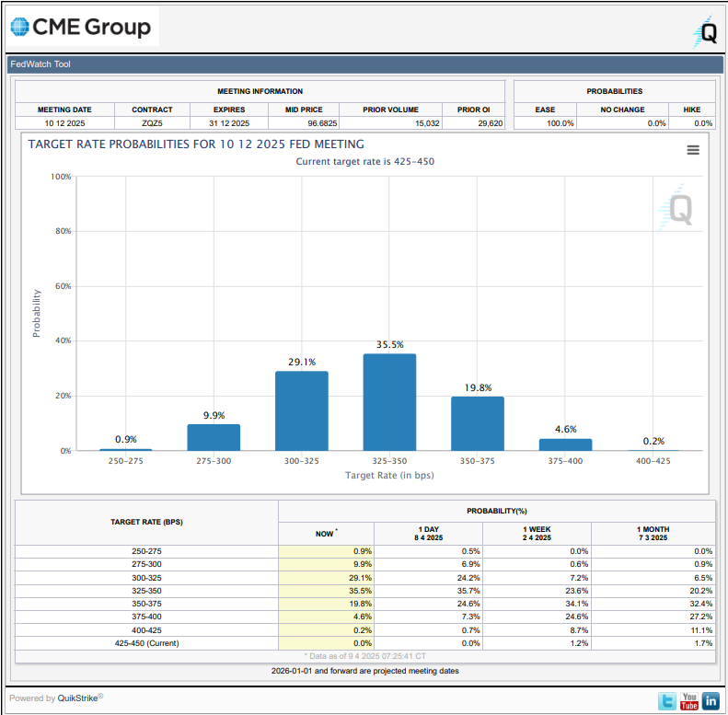Click the 1 MONTH column header
Image resolution: width=728 pixels, height=715 pixels.
pos(653,533)
